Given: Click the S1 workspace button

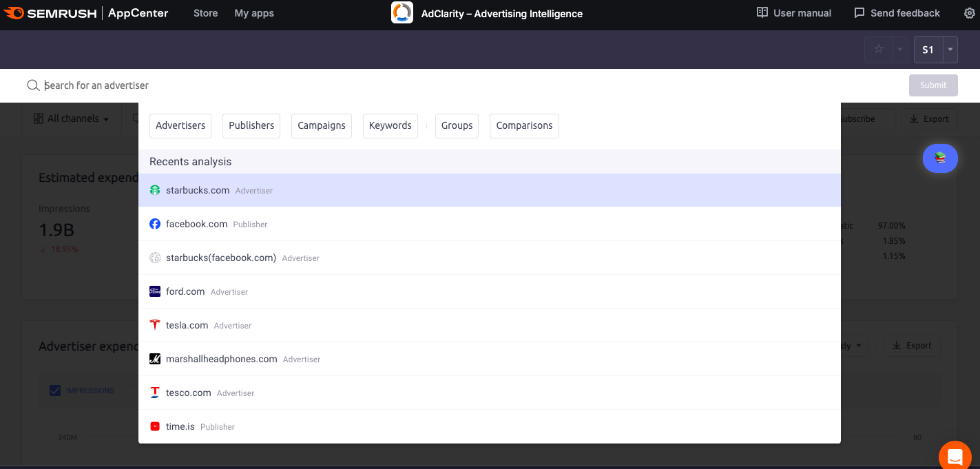Looking at the screenshot, I should 928,50.
